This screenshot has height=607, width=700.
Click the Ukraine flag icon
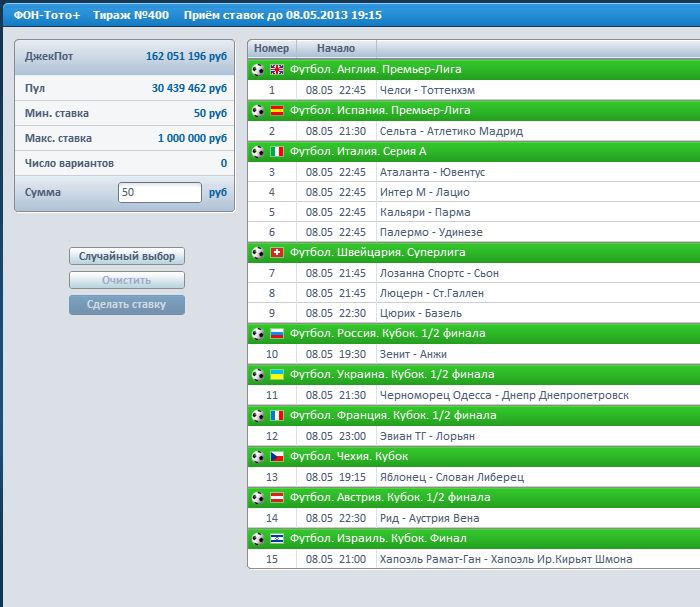click(277, 374)
